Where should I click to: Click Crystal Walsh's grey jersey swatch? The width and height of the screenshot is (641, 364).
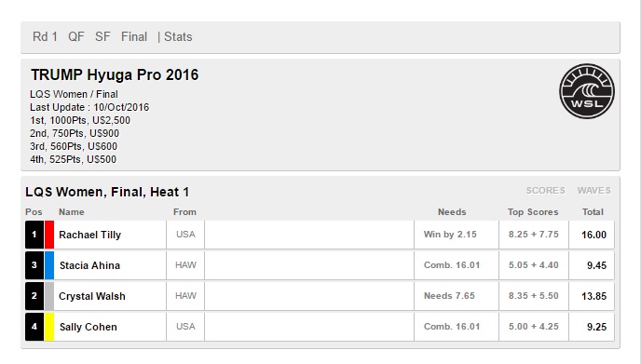(49, 296)
